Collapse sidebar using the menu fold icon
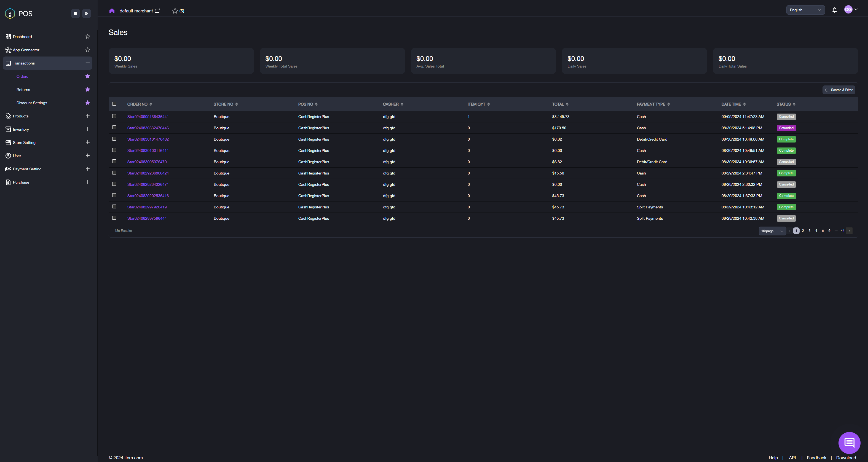The width and height of the screenshot is (868, 462). 87,14
